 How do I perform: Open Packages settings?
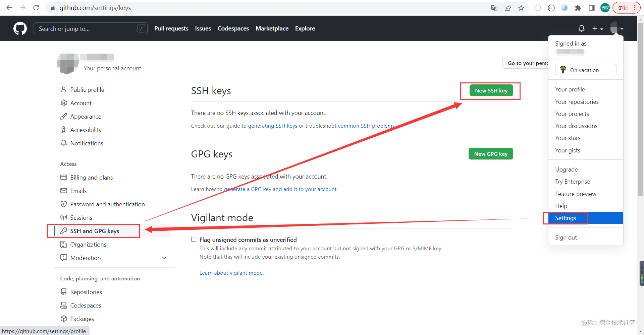pyautogui.click(x=82, y=319)
